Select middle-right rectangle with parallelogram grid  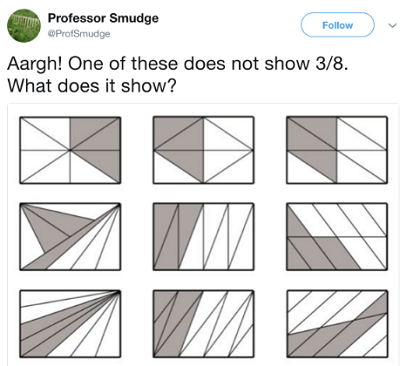[x=337, y=236]
